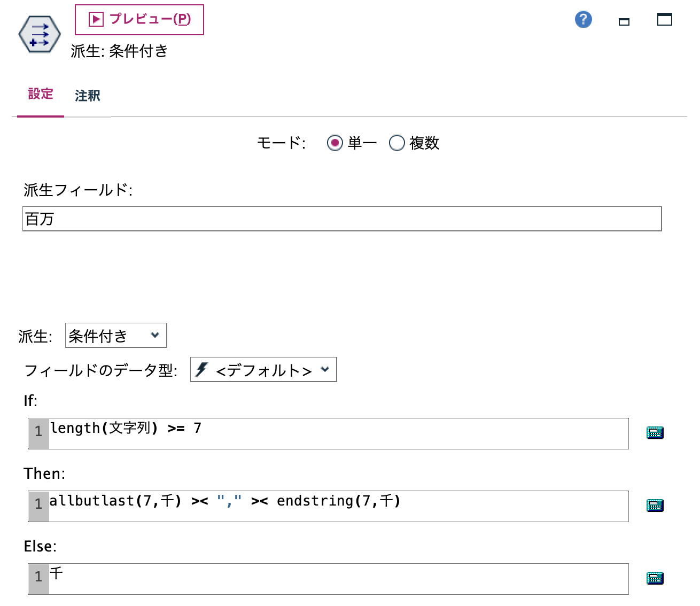Select the 複数 mode radio button
The width and height of the screenshot is (700, 606).
click(397, 143)
